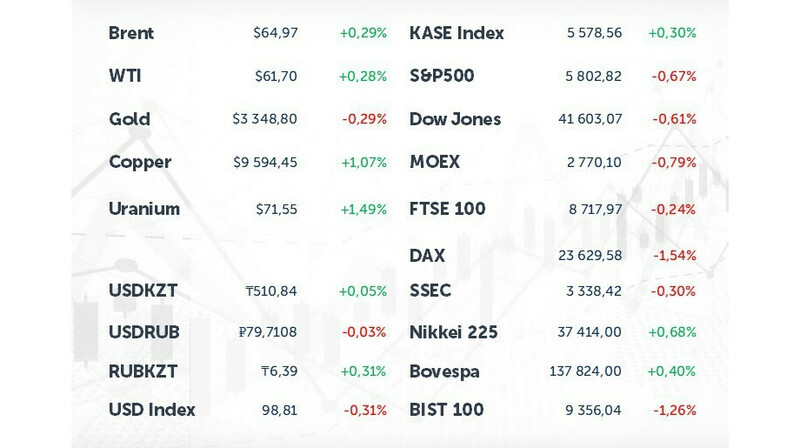The width and height of the screenshot is (800, 448).
Task: Select the WTI price $61,70
Action: [x=276, y=77]
